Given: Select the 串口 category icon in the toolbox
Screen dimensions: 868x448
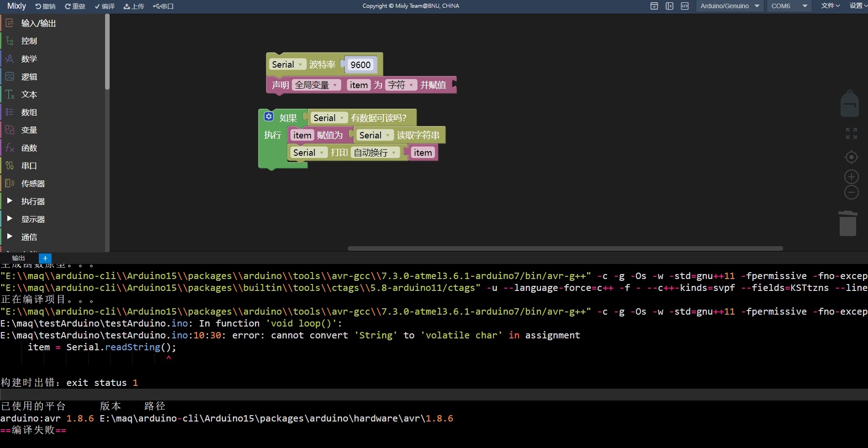Looking at the screenshot, I should click(10, 166).
